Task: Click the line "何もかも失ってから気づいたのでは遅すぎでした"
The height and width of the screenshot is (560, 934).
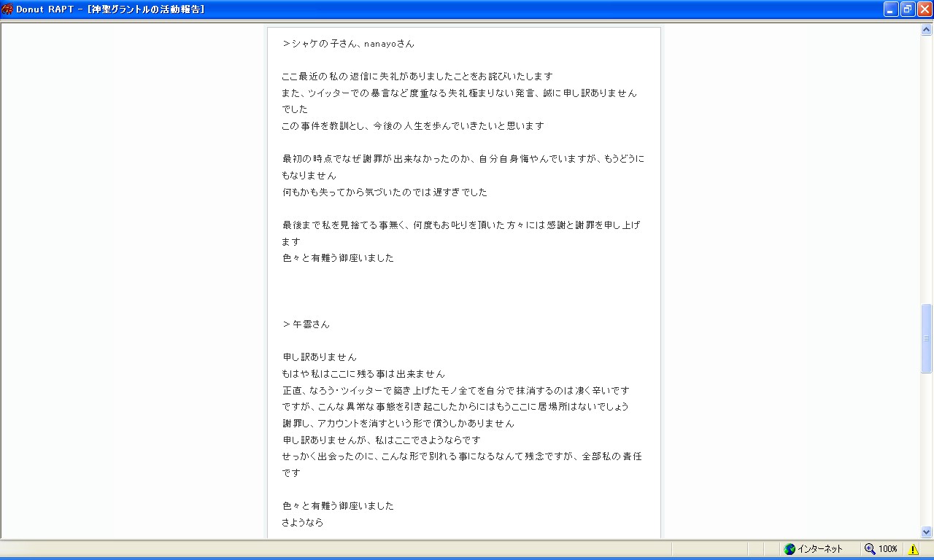Action: coord(385,192)
